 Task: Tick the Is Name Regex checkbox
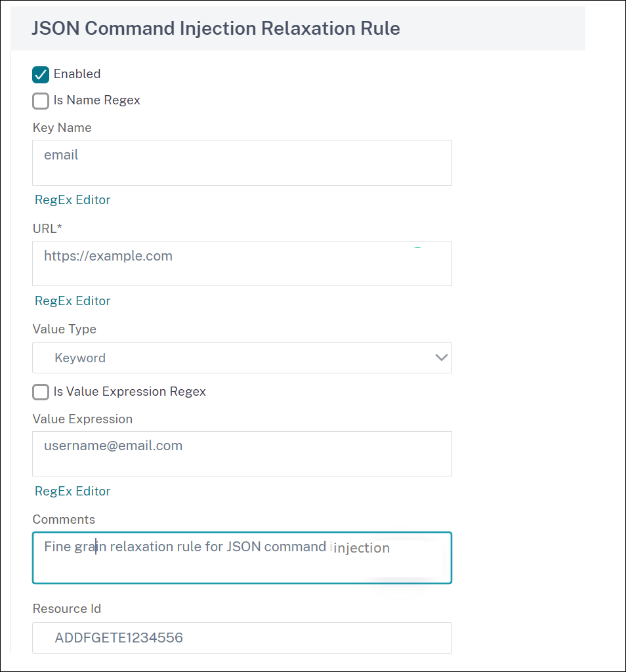pos(41,101)
